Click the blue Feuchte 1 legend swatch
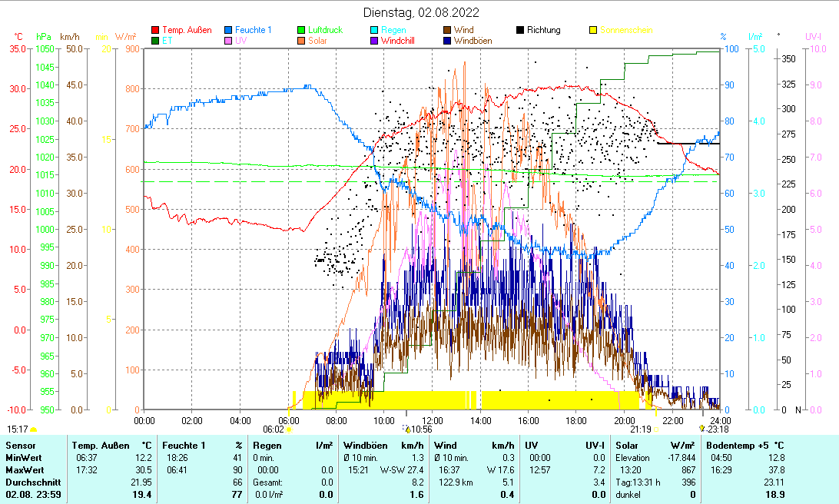 [x=228, y=30]
